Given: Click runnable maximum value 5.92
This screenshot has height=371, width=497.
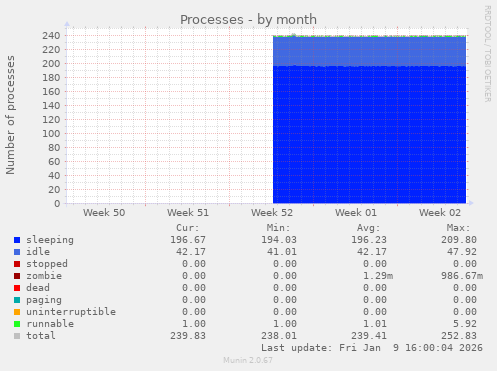Looking at the screenshot, I should point(465,324).
